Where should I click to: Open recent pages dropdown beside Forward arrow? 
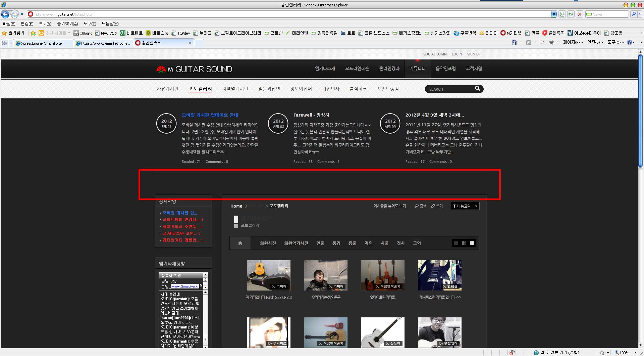tap(22, 14)
